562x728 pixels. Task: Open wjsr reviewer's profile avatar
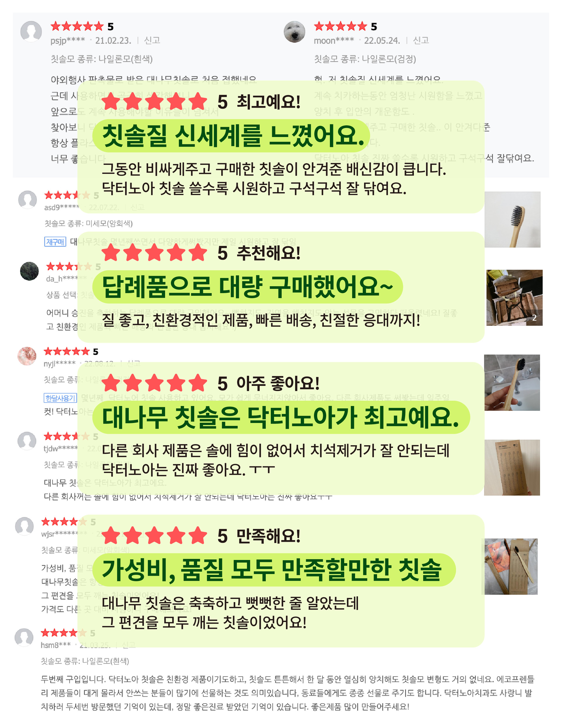[x=24, y=526]
